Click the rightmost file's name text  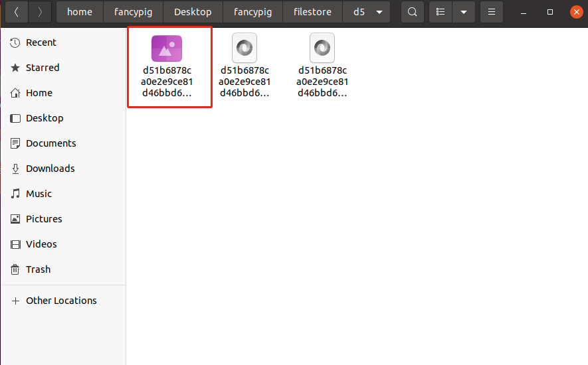[x=322, y=82]
